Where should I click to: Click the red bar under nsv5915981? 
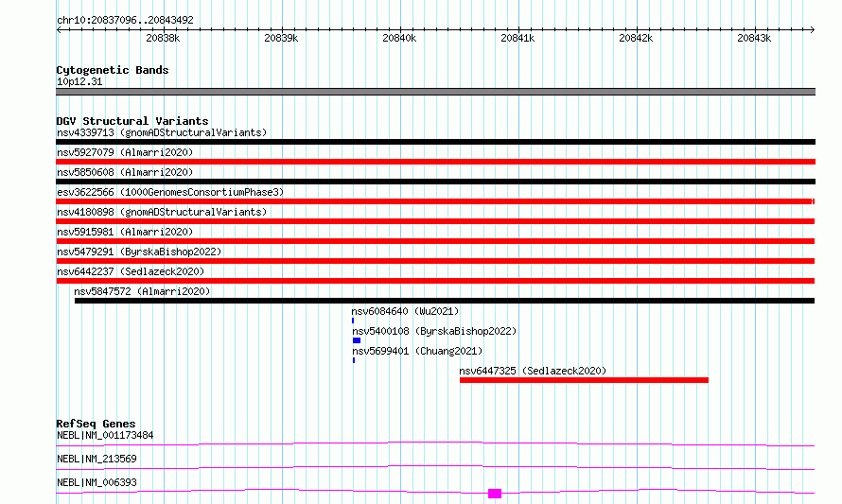pyautogui.click(x=435, y=241)
